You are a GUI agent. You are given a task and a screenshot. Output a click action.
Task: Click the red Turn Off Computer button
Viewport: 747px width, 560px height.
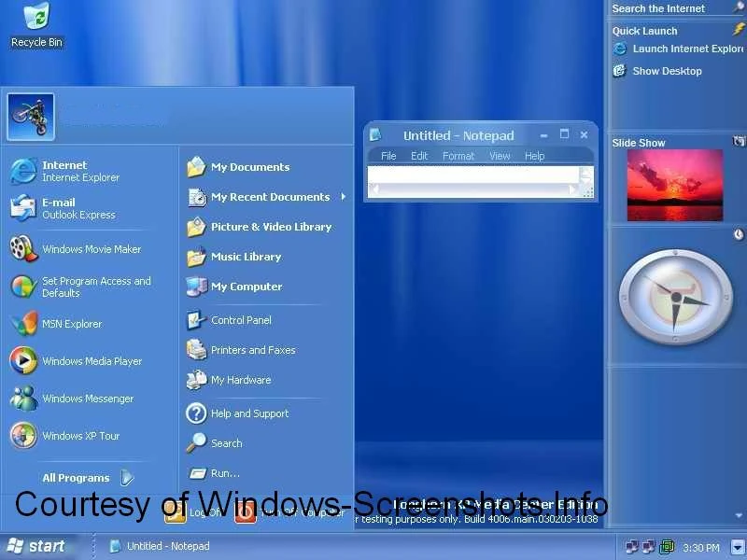coord(246,512)
